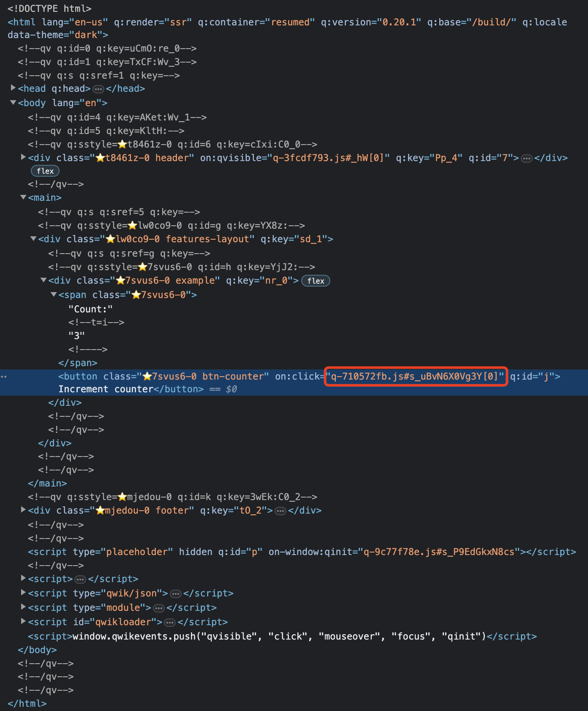Select the window.qwikevents.push script line

[279, 637]
